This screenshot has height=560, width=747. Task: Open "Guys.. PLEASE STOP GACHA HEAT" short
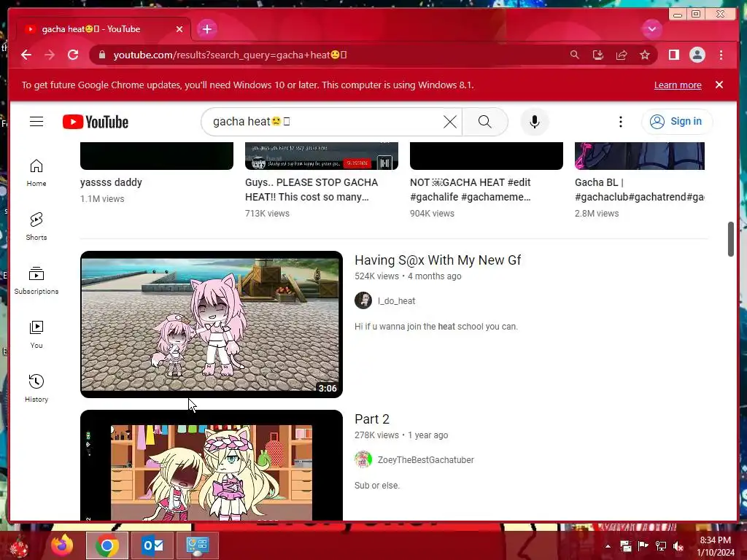click(312, 190)
